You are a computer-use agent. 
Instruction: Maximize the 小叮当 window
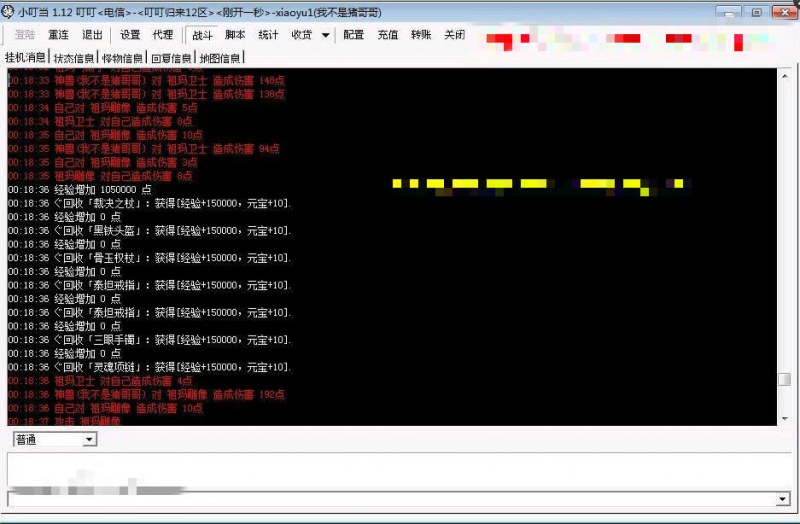756,12
